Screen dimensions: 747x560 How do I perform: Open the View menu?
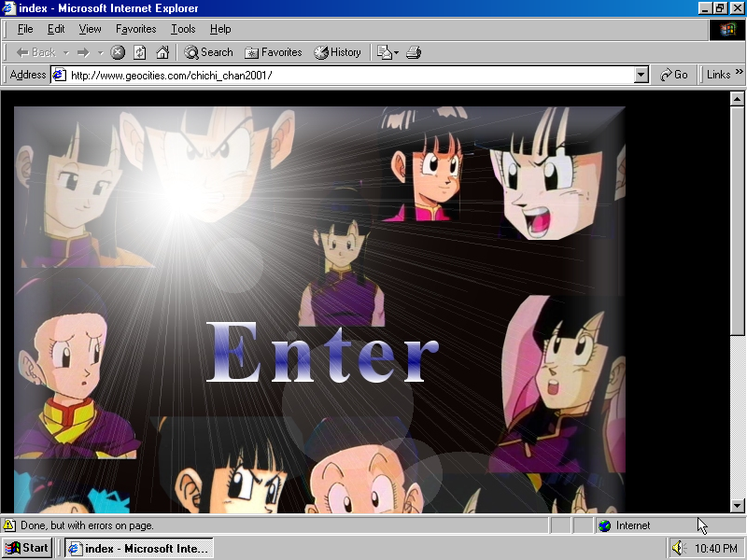(x=90, y=29)
